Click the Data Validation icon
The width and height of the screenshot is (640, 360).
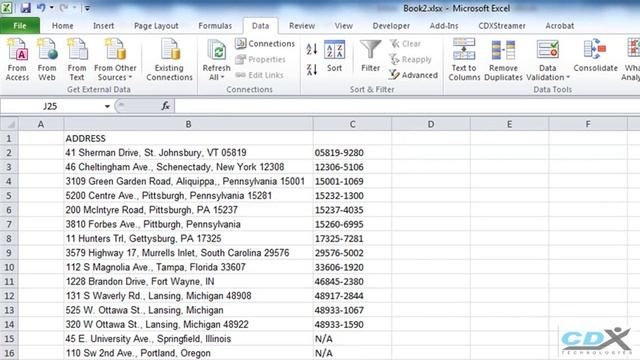pyautogui.click(x=547, y=50)
